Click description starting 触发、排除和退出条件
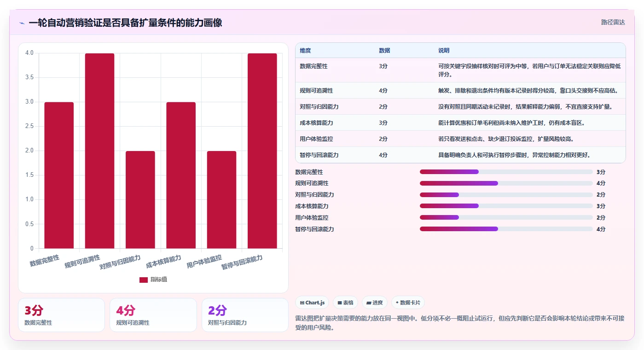This screenshot has height=350, width=644. (528, 91)
